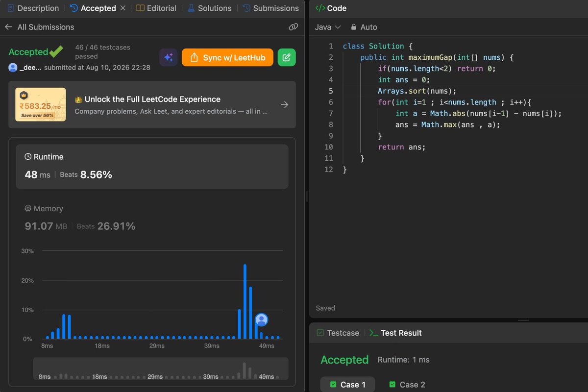Click the AI sparkle analyze button
This screenshot has width=588, height=392.
(168, 58)
